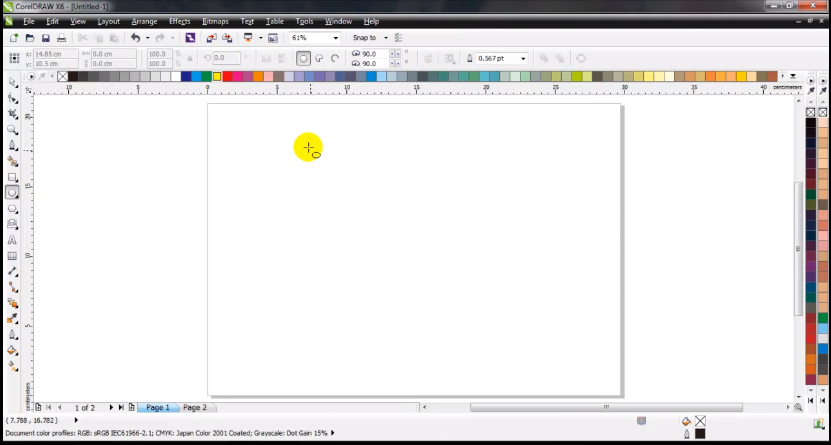Viewport: 831px width, 445px height.
Task: Go to the last page arrow
Action: (x=121, y=407)
